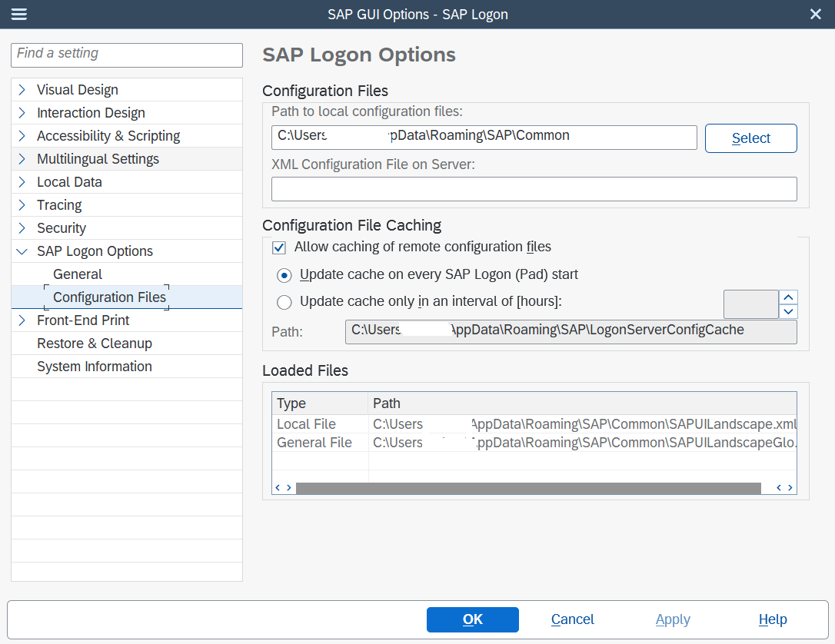Open Help for SAP GUI Options
This screenshot has height=644, width=835.
coord(773,619)
